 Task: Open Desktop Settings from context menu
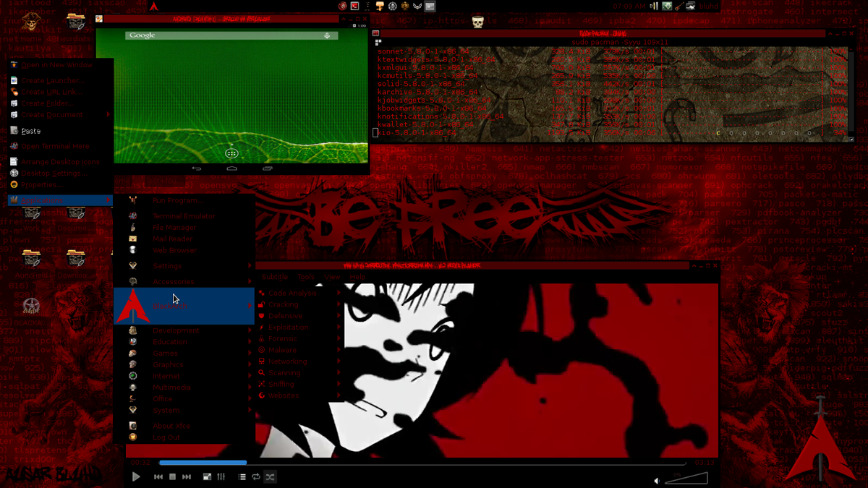pos(60,174)
